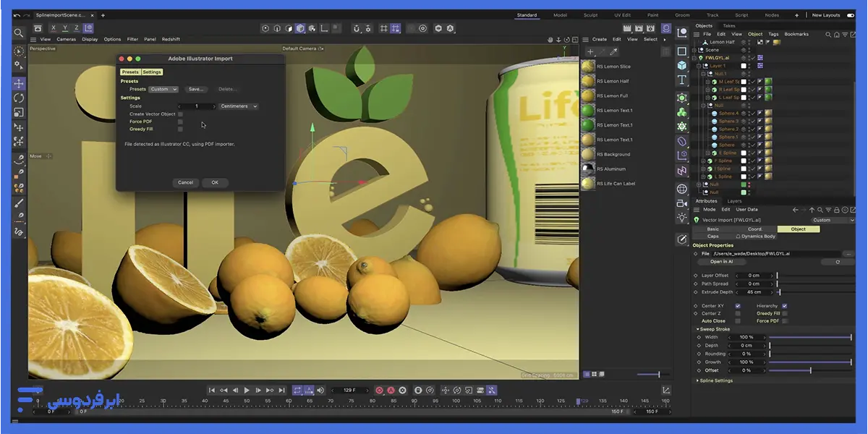The height and width of the screenshot is (434, 868).
Task: Go to end of timeline
Action: (281, 391)
